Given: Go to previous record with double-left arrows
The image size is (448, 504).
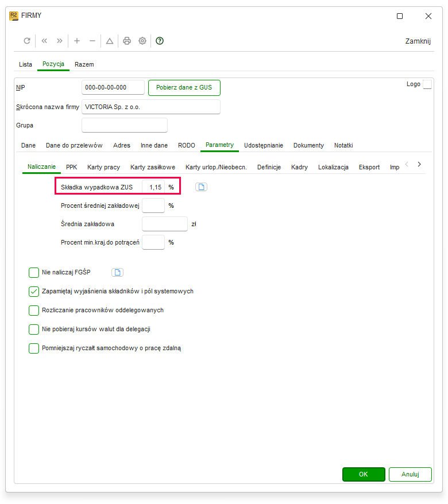Looking at the screenshot, I should pyautogui.click(x=44, y=41).
